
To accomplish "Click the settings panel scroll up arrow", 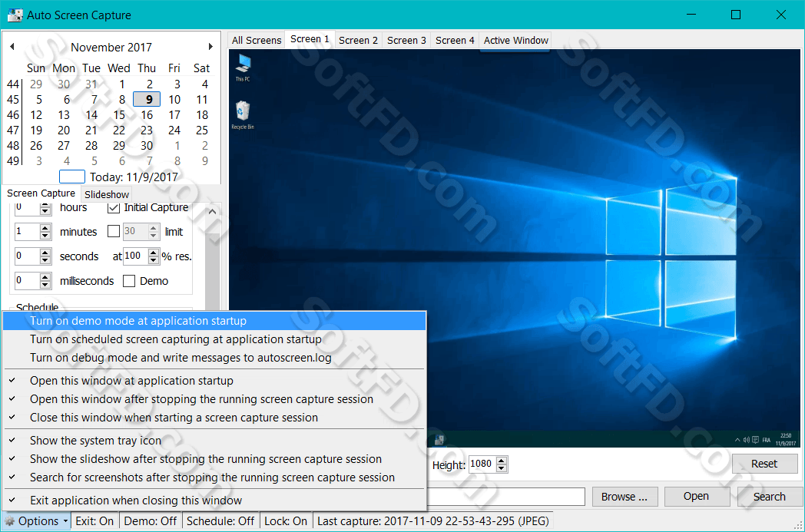I will (212, 211).
